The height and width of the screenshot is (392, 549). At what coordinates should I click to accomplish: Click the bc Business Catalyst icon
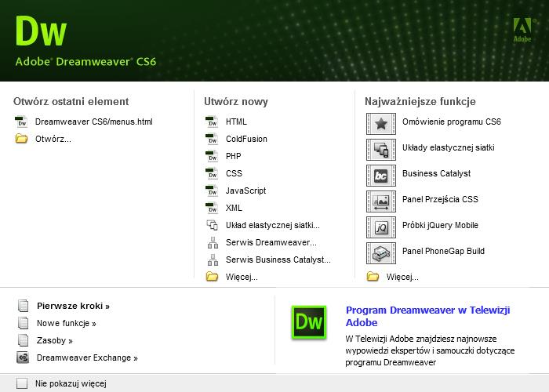(x=381, y=176)
